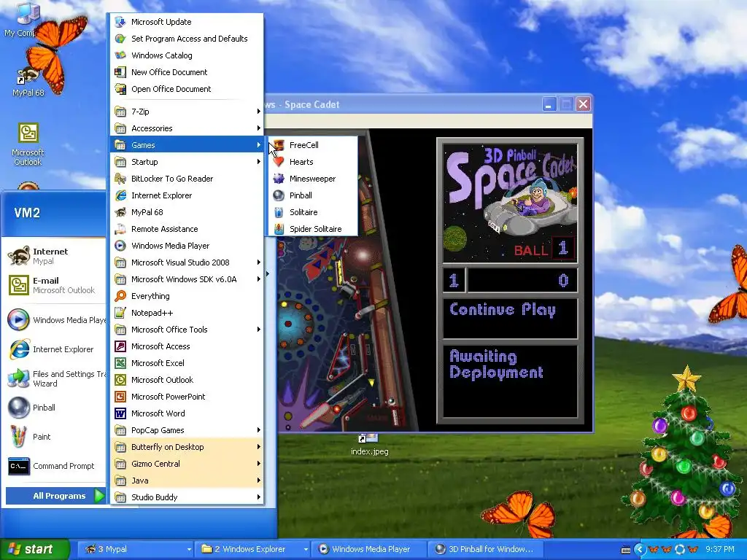Image resolution: width=747 pixels, height=560 pixels.
Task: Click the Remote Assistance icon
Action: click(x=120, y=229)
